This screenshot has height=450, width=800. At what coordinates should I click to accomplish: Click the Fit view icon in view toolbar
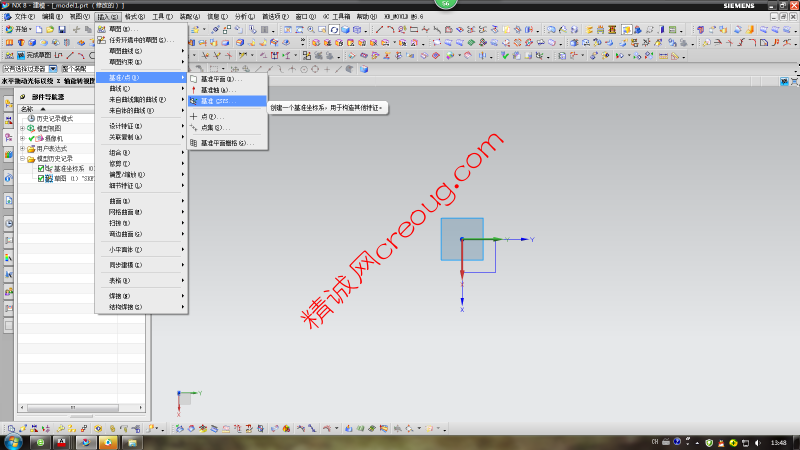288,30
